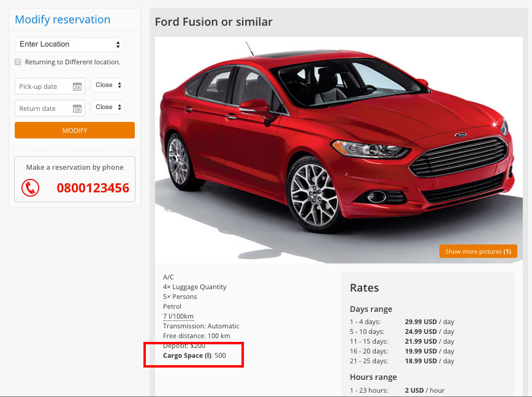The height and width of the screenshot is (397, 532).
Task: Click the 2 USD / hour rate
Action: 425,390
